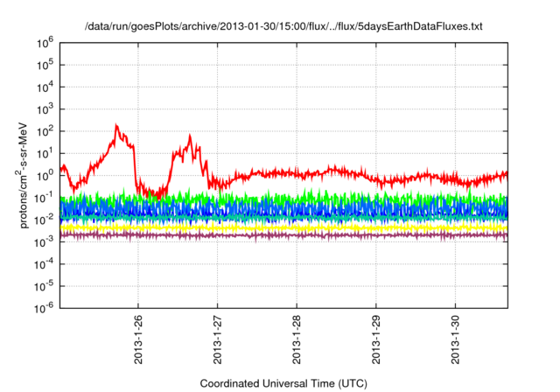Viewport: 560px width, 392px height.
Task: Click the 2013-1-26 date tick label
Action: click(138, 339)
